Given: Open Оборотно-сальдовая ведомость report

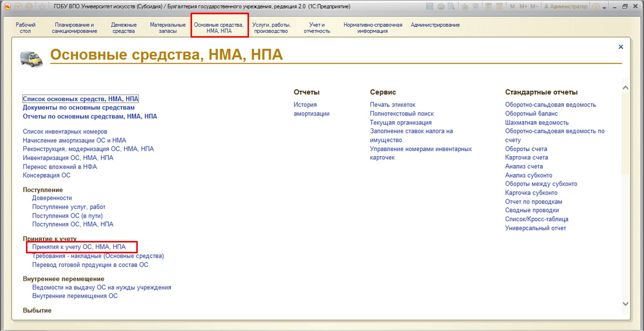Looking at the screenshot, I should point(550,105).
